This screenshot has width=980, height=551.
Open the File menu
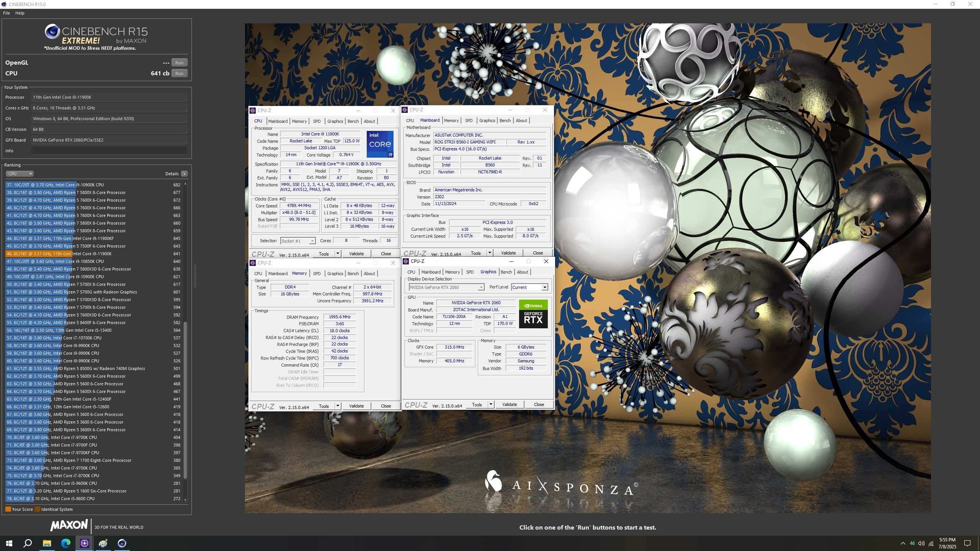[7, 13]
